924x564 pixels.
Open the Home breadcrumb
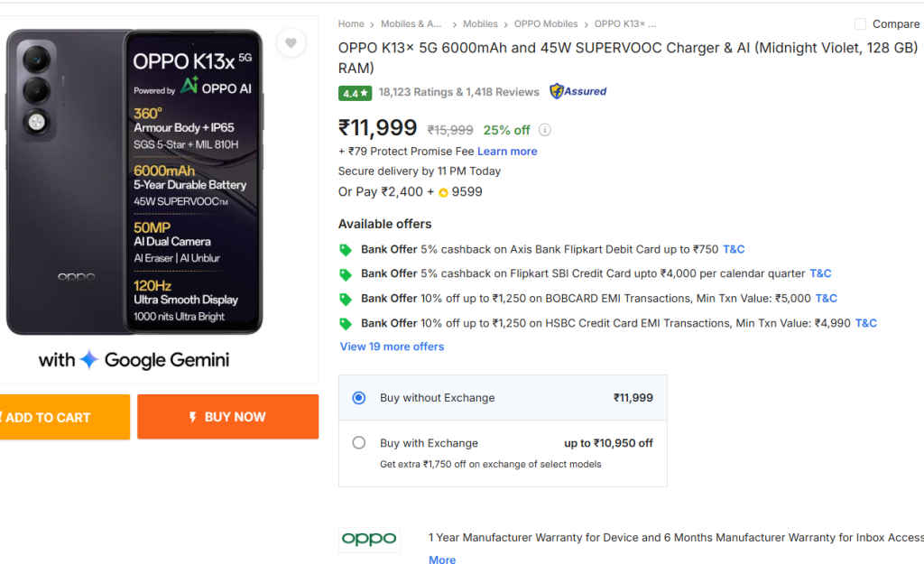tap(351, 23)
